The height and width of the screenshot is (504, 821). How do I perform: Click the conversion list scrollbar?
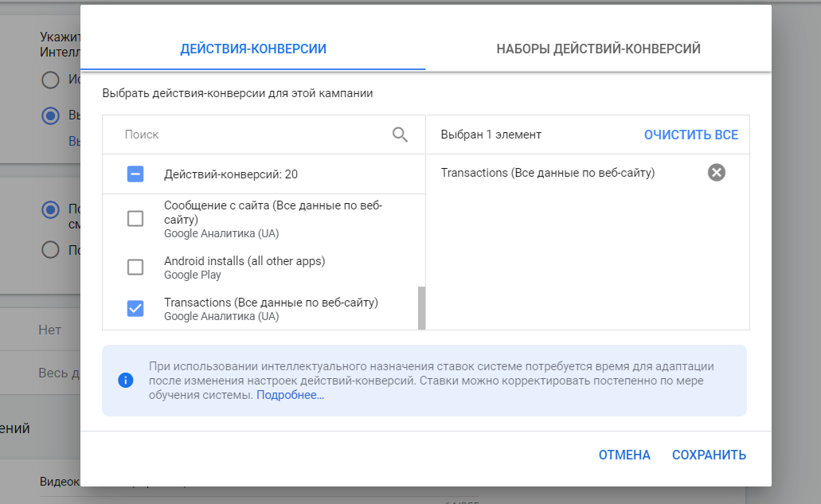pyautogui.click(x=421, y=307)
